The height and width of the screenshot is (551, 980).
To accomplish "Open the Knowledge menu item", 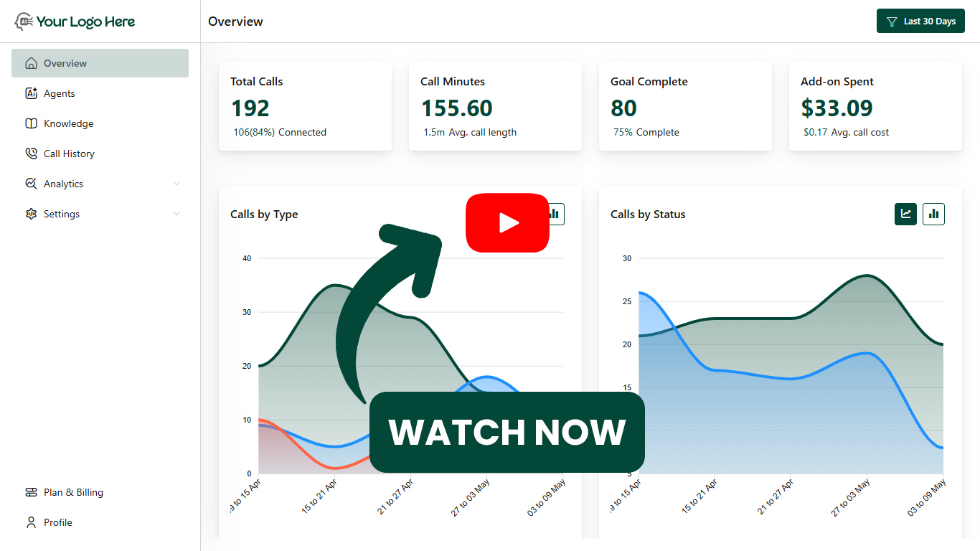I will coord(68,123).
